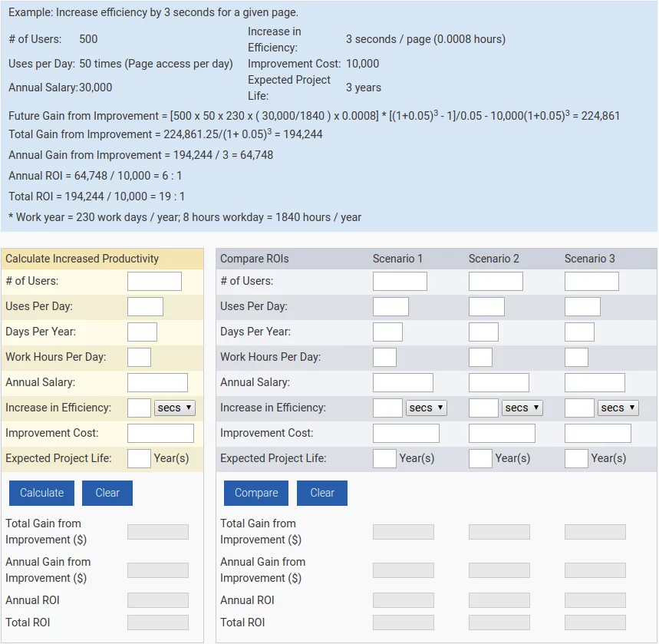Click 'Total ROI = 194,244 / 10,000 = 19 : 1' line

tap(96, 197)
